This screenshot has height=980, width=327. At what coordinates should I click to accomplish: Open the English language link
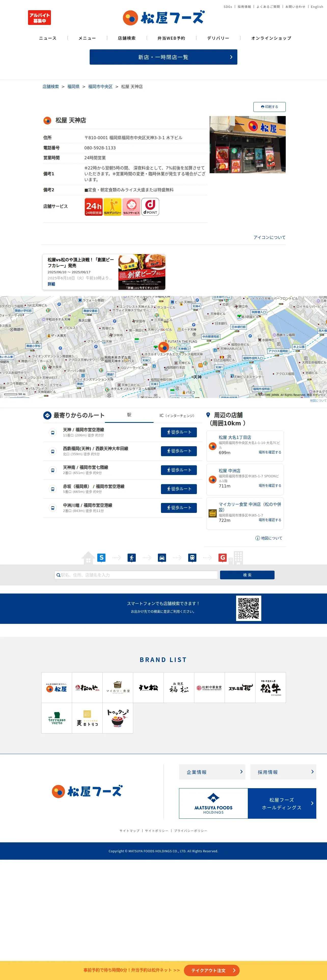pyautogui.click(x=317, y=7)
